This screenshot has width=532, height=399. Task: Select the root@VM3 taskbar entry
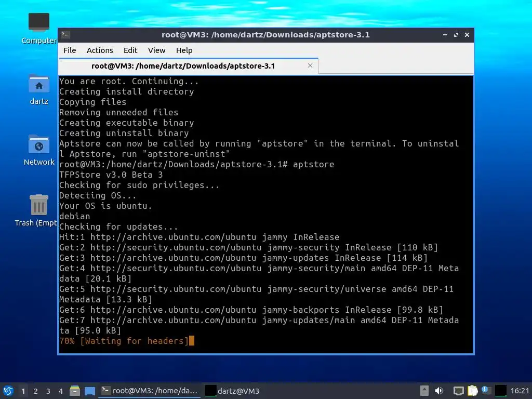coord(150,391)
